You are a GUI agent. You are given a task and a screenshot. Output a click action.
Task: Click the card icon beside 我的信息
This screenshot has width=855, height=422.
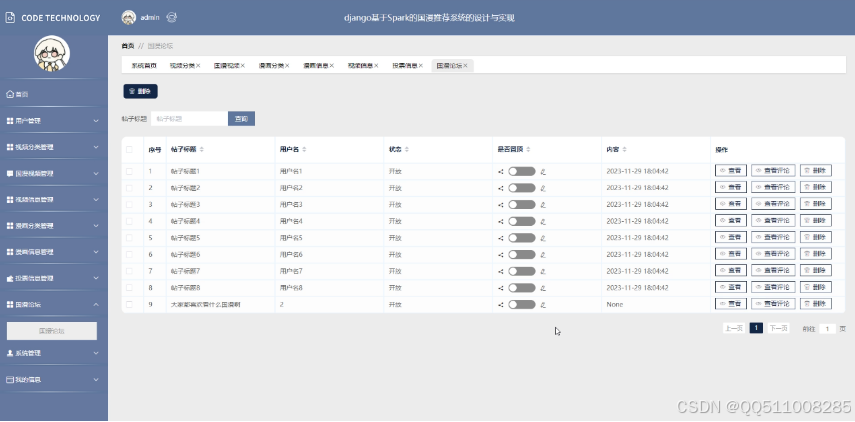pyautogui.click(x=10, y=379)
